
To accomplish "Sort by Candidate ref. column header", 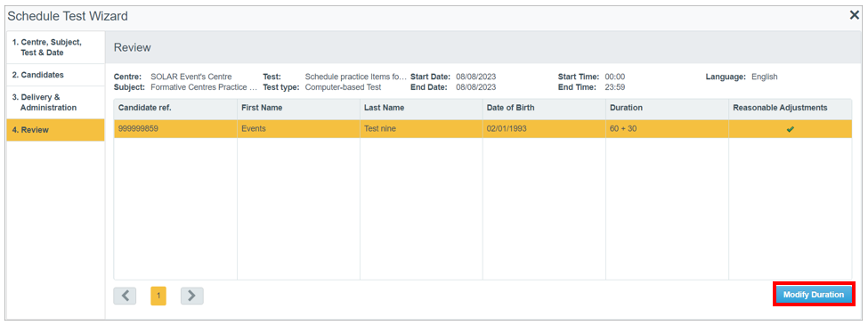I will (x=175, y=108).
